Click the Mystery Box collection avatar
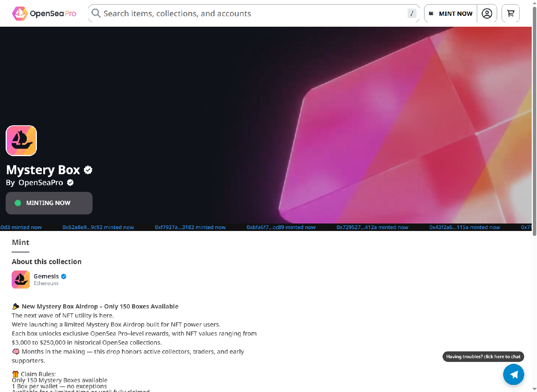537x392 pixels. coord(21,141)
